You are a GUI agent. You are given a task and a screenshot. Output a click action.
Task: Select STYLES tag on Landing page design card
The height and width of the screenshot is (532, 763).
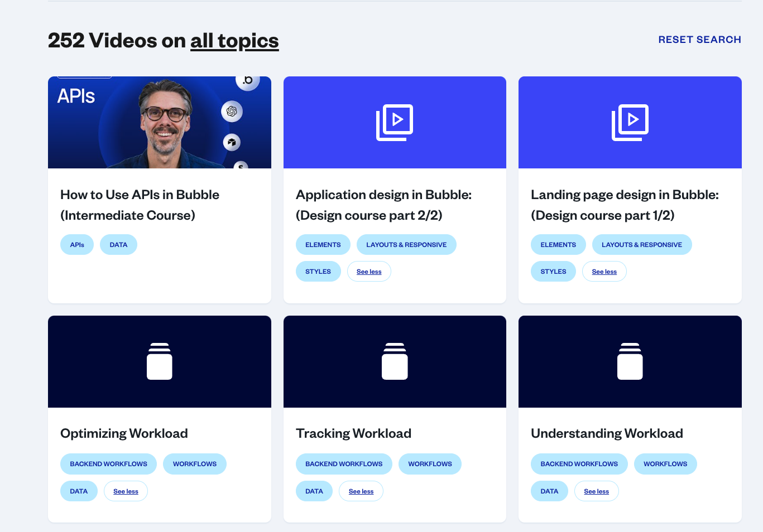coord(553,272)
